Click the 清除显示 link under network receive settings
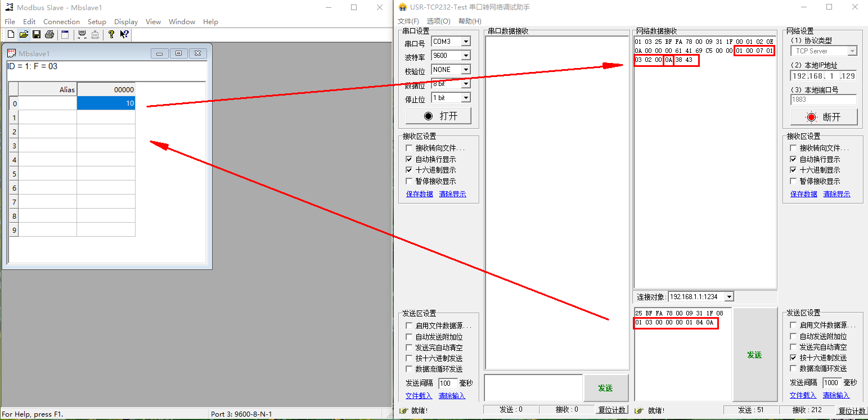Screen dimensions: 868x420 (x=836, y=194)
